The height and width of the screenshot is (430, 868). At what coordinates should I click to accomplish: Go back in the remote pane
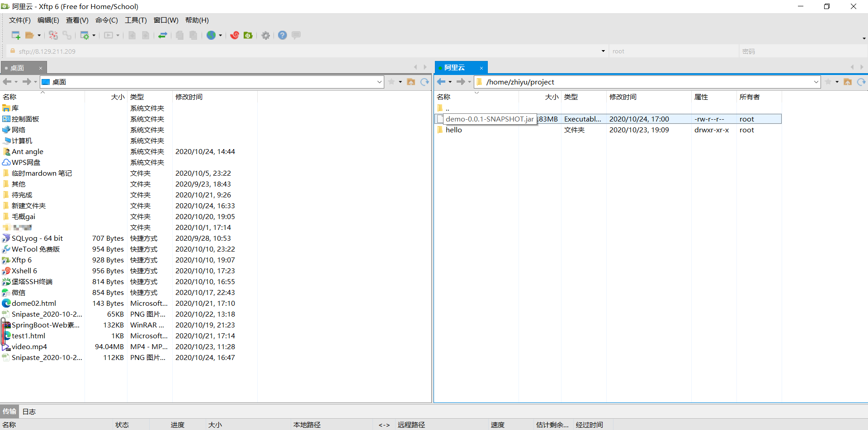click(x=441, y=82)
